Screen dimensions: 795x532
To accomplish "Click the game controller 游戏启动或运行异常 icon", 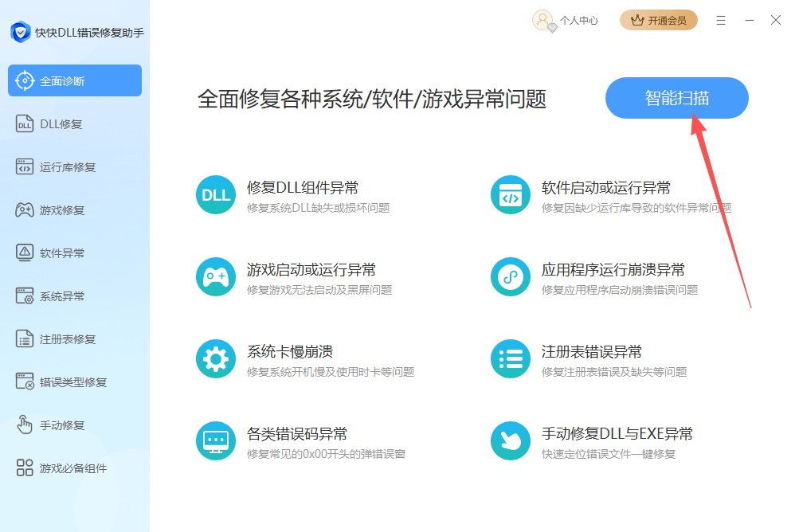I will [x=216, y=277].
